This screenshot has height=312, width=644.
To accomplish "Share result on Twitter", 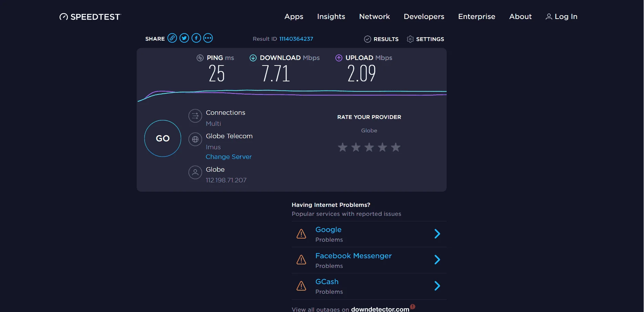I will (x=184, y=38).
